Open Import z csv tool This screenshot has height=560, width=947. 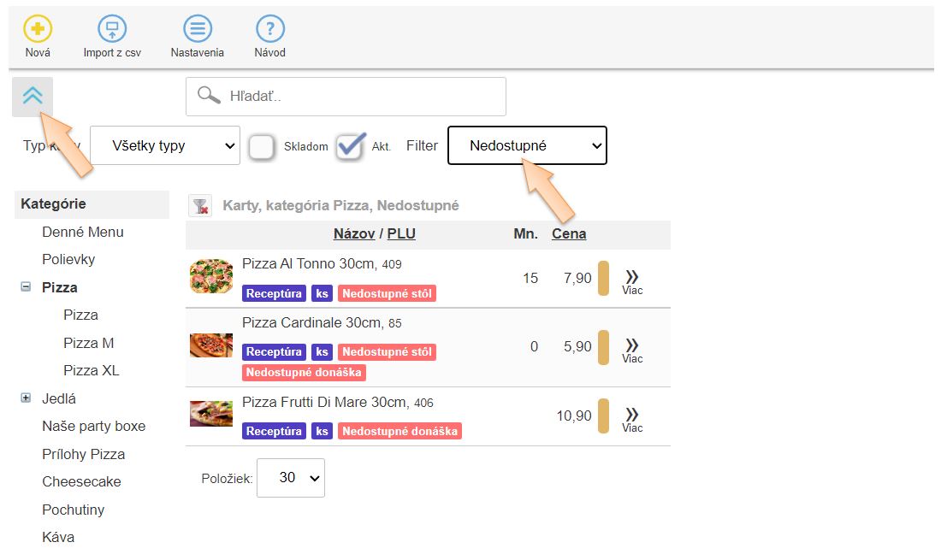(x=112, y=30)
